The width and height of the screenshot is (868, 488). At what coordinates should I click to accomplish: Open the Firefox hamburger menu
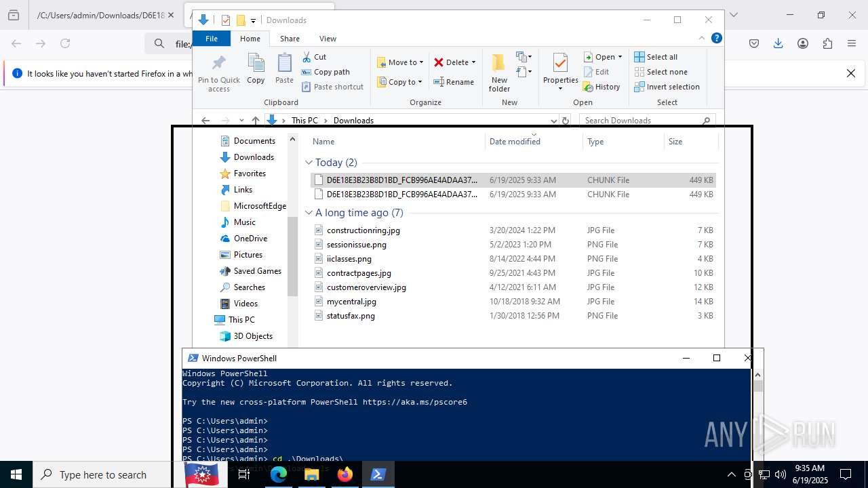(x=852, y=43)
